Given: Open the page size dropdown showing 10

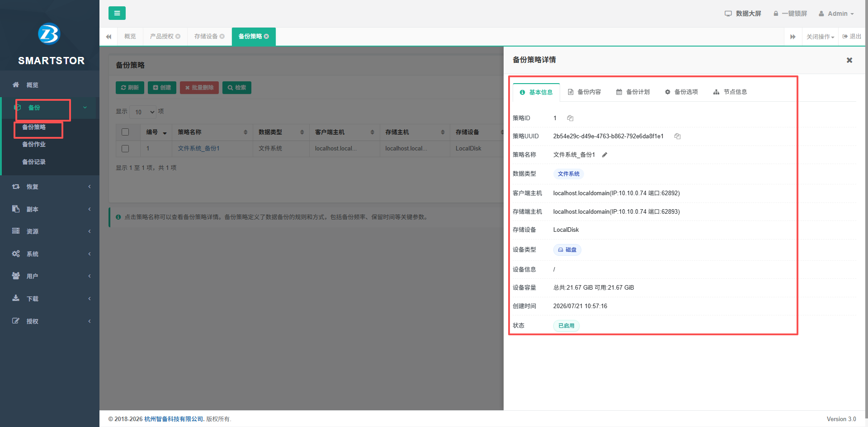Looking at the screenshot, I should [x=143, y=112].
